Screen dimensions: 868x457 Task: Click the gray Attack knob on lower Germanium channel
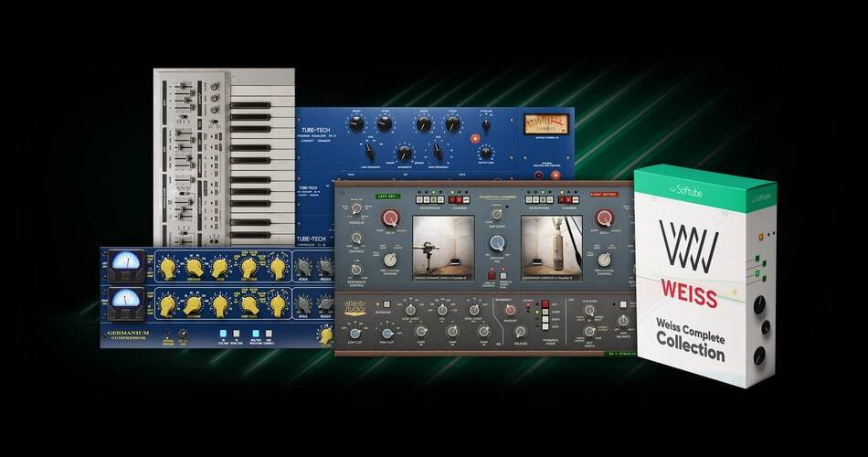[302, 304]
